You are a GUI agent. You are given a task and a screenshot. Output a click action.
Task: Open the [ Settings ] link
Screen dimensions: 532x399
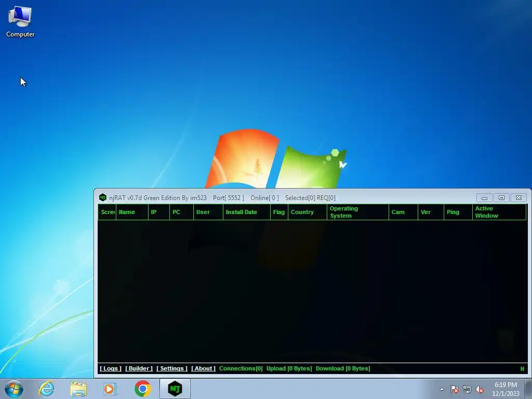171,368
